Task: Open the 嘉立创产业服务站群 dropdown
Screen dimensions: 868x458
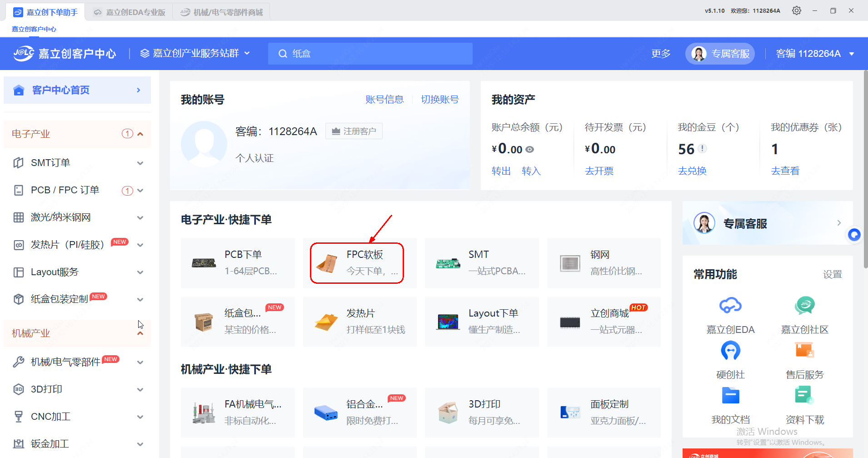Action: (x=195, y=54)
